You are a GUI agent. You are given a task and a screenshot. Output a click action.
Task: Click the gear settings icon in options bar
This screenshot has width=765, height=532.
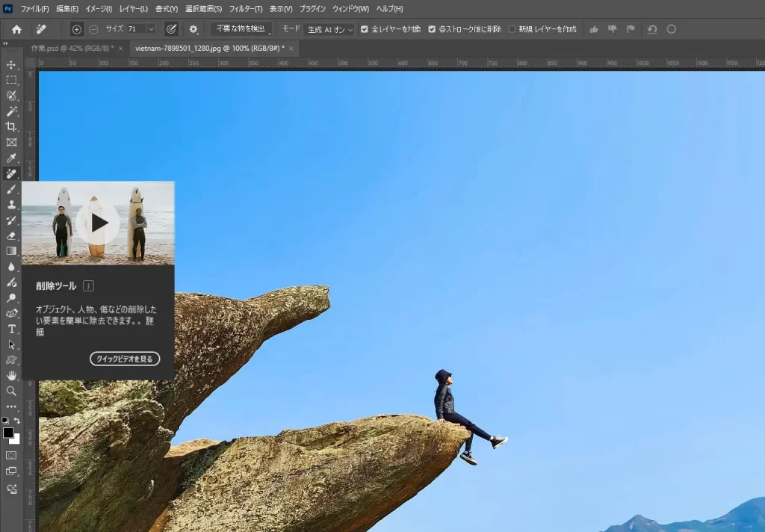tap(193, 29)
